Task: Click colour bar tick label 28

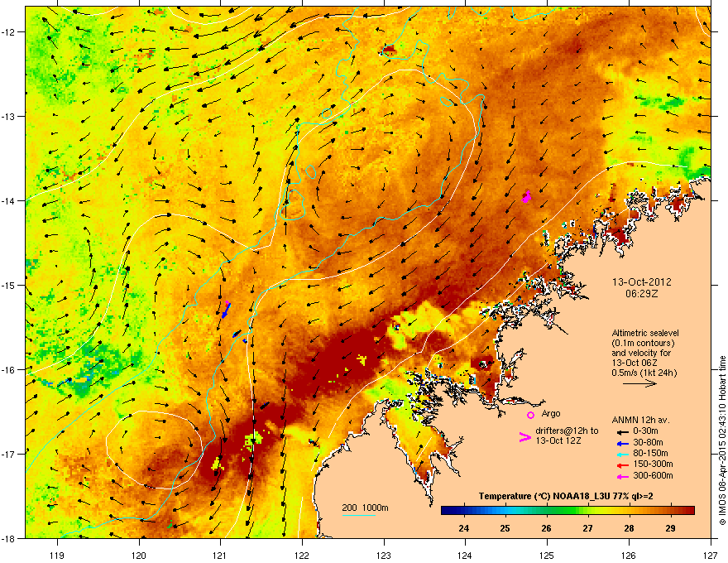Action: 629,528
